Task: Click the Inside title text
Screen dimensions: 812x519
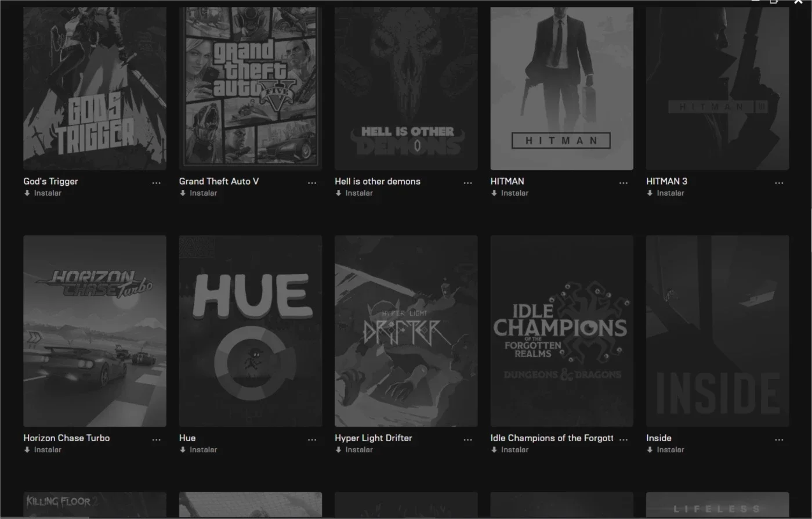Action: [x=659, y=438]
